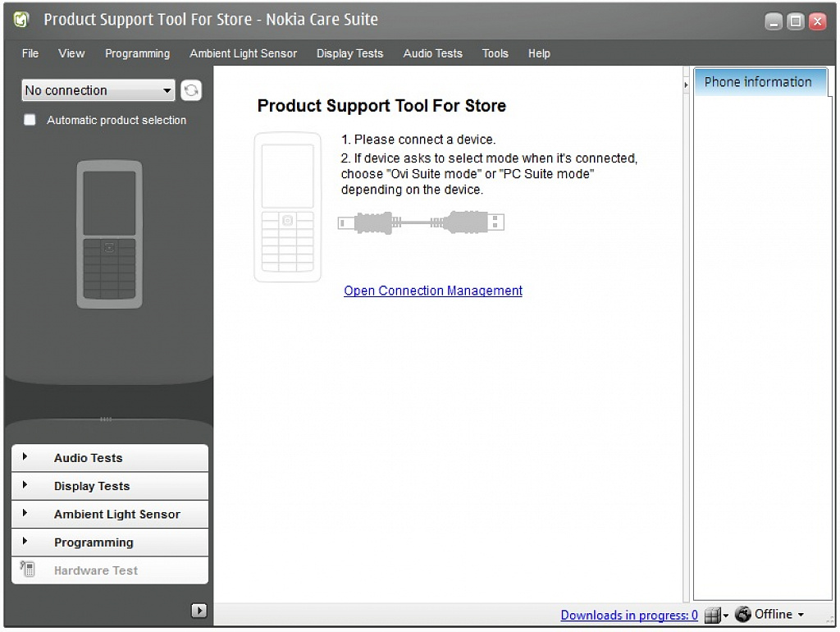Click Open Connection Management link
This screenshot has width=840, height=632.
[433, 291]
